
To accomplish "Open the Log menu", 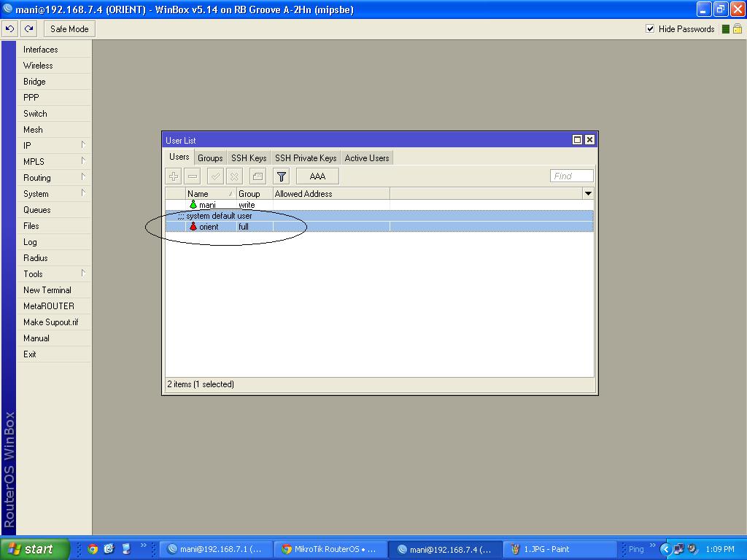I will [53, 242].
